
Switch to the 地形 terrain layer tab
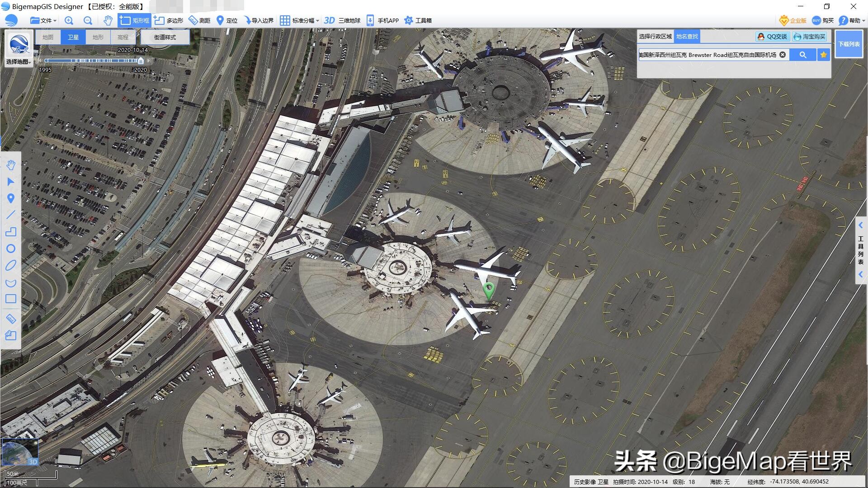(98, 37)
